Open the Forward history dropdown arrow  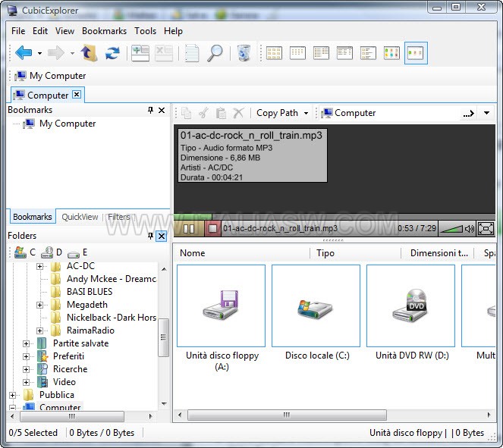point(72,53)
